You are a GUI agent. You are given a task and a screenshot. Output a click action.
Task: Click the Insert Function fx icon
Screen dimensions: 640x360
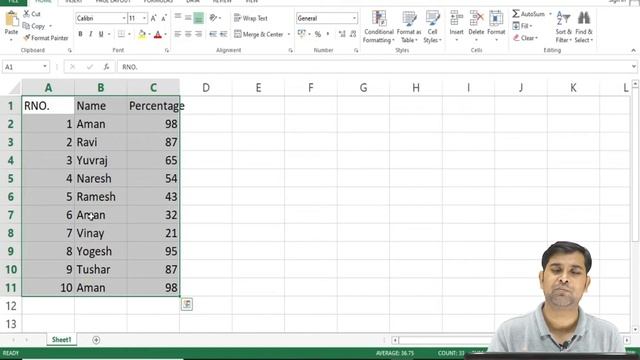[107, 67]
